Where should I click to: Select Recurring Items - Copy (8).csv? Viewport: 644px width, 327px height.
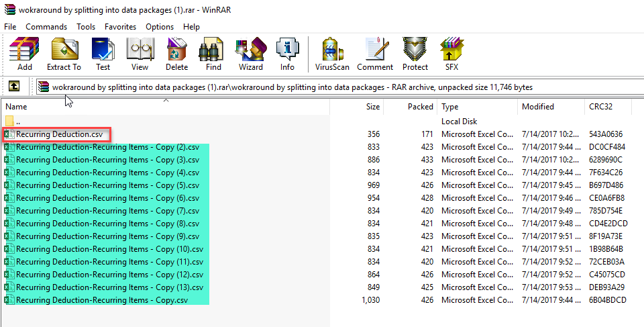pos(107,224)
